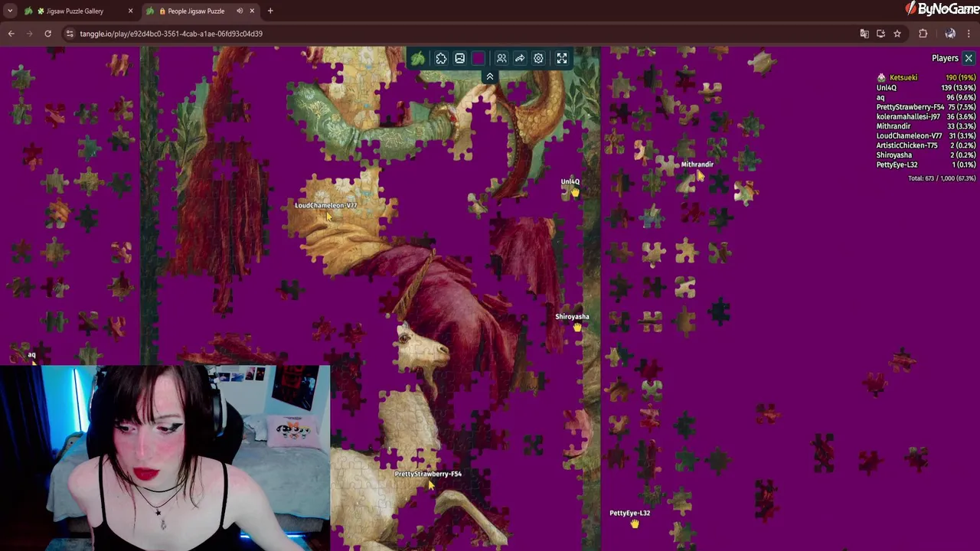Open puzzle settings gear icon
The height and width of the screenshot is (551, 980).
click(538, 58)
